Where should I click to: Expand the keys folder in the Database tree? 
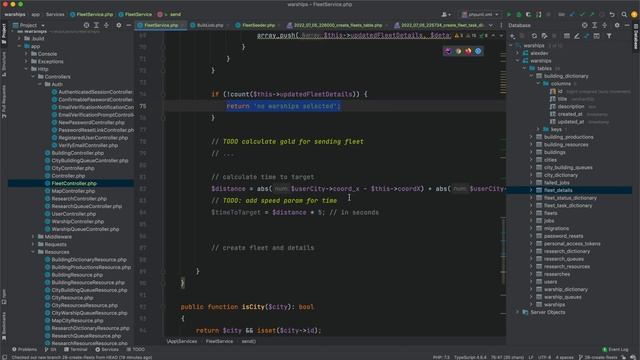click(x=538, y=129)
